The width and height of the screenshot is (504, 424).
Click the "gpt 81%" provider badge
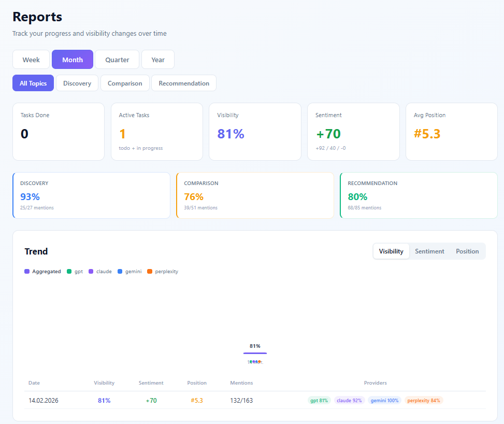[x=319, y=400]
